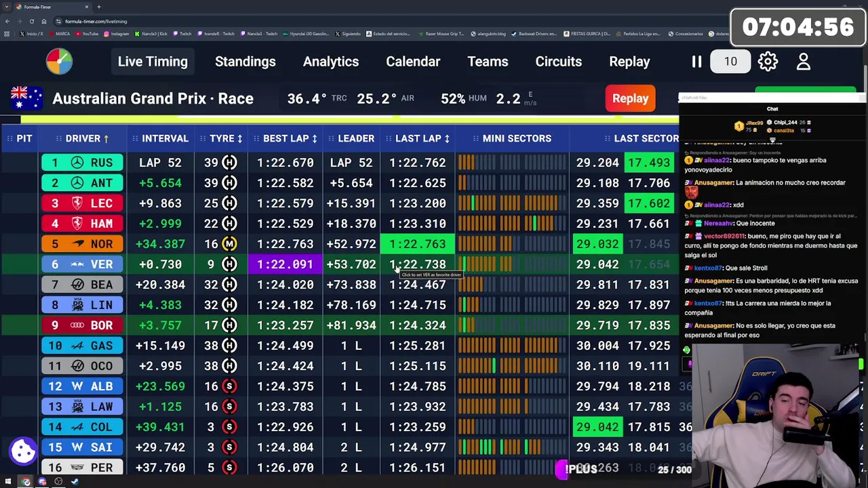This screenshot has height=488, width=868.
Task: Open the Circuits page
Action: [559, 62]
